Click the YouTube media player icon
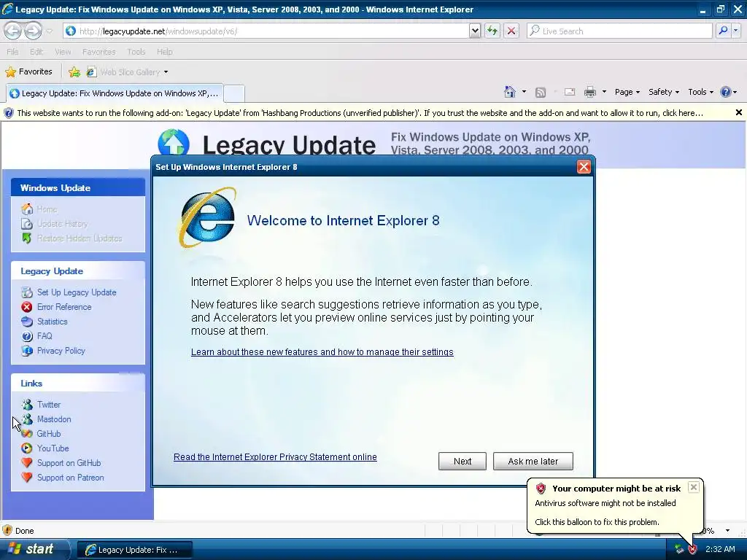 [27, 448]
